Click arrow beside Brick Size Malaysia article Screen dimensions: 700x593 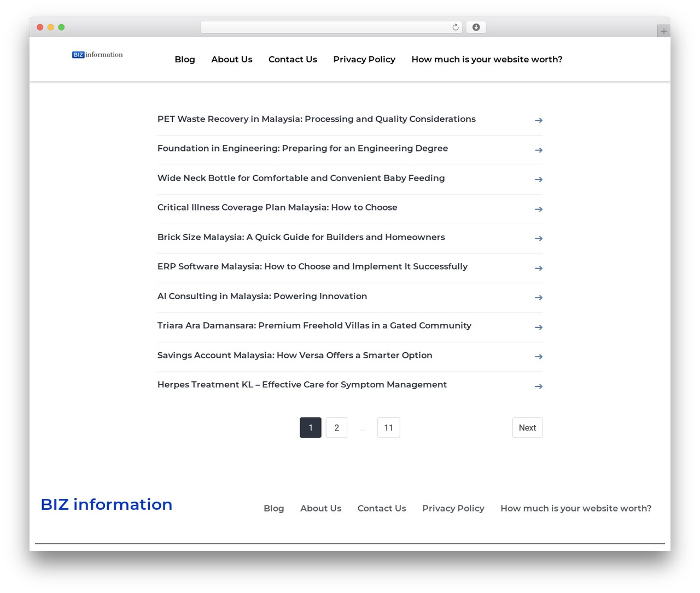tap(539, 239)
